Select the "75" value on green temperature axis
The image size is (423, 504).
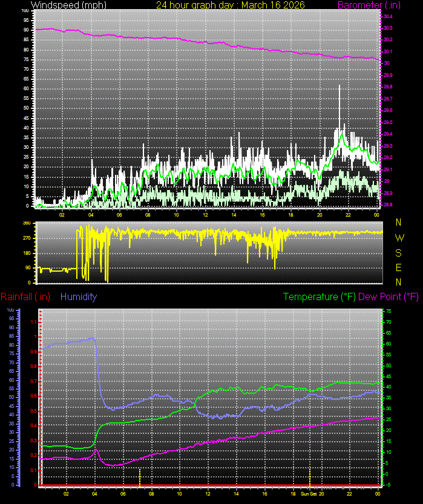coord(389,311)
